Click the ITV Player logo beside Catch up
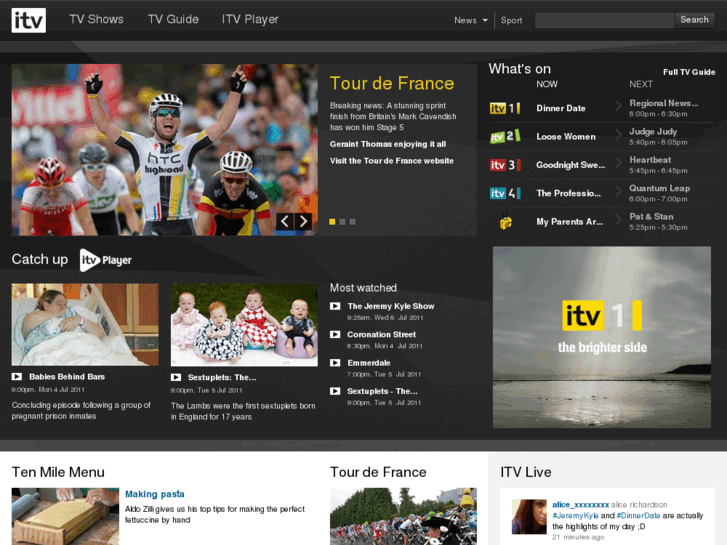 coord(106,260)
